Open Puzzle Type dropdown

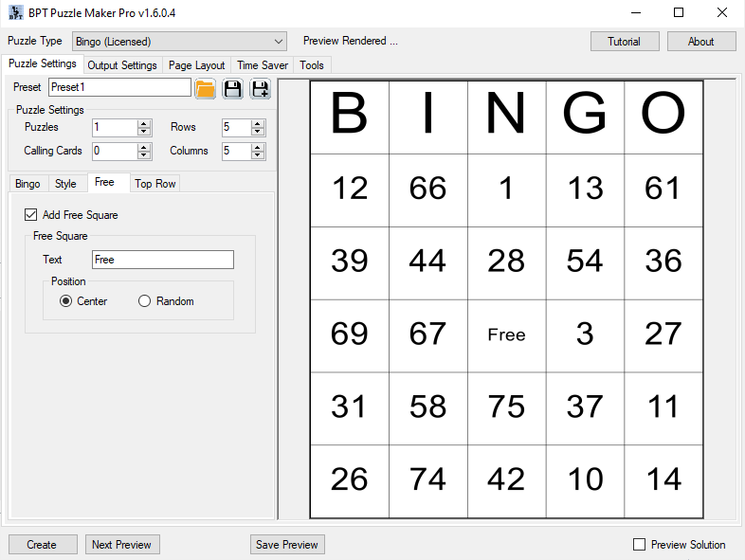tap(179, 42)
